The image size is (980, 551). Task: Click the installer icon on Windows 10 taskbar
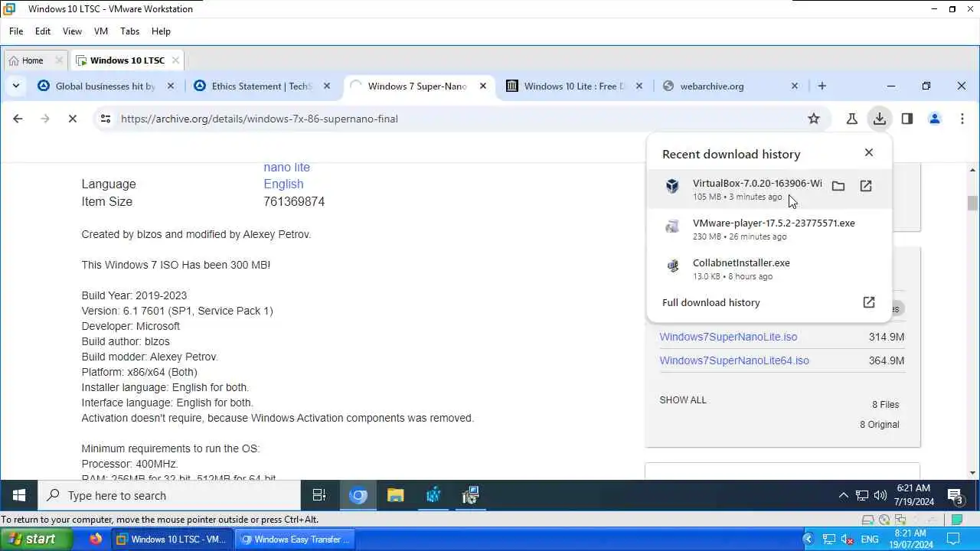pos(471,496)
